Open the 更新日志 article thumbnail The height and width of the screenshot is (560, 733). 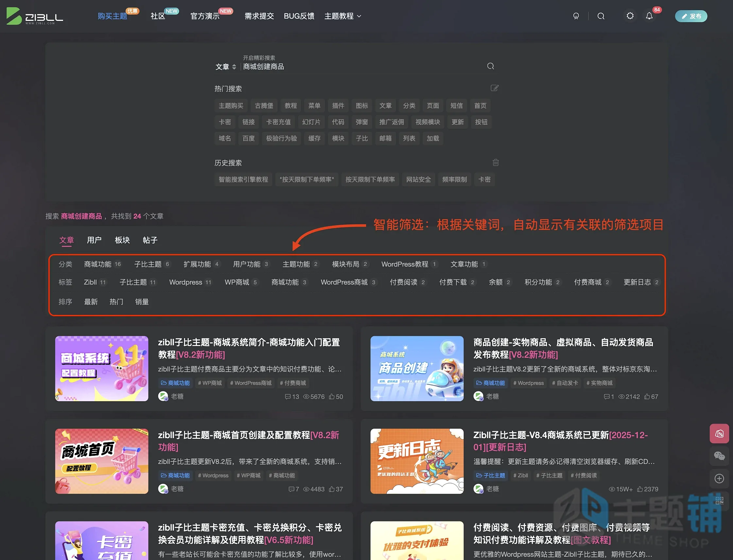tap(417, 461)
